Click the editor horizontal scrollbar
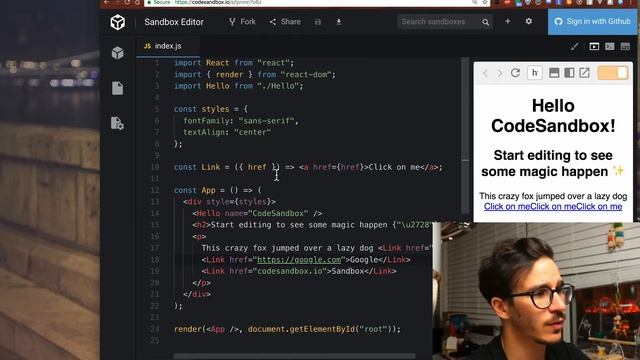 tap(294, 356)
